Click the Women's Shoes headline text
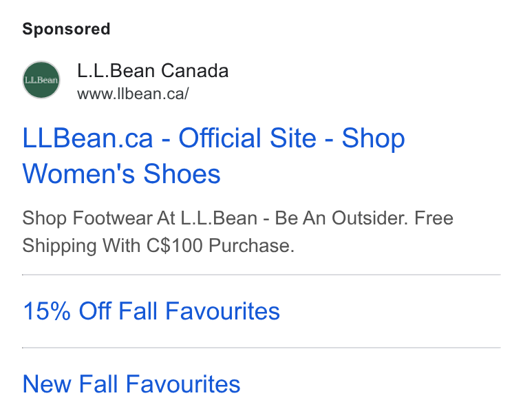Image resolution: width=523 pixels, height=420 pixels. (x=121, y=174)
